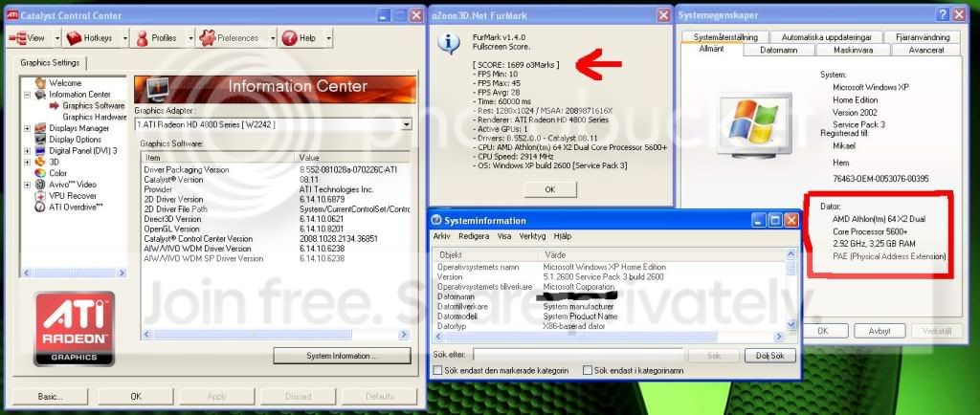Screen dimensions: 980x415
Task: Click the Display Options monitor icon
Action: (x=40, y=140)
